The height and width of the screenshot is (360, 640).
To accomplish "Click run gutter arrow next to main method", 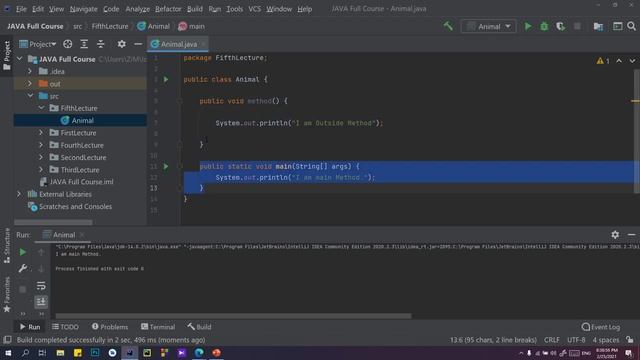I will tap(166, 167).
